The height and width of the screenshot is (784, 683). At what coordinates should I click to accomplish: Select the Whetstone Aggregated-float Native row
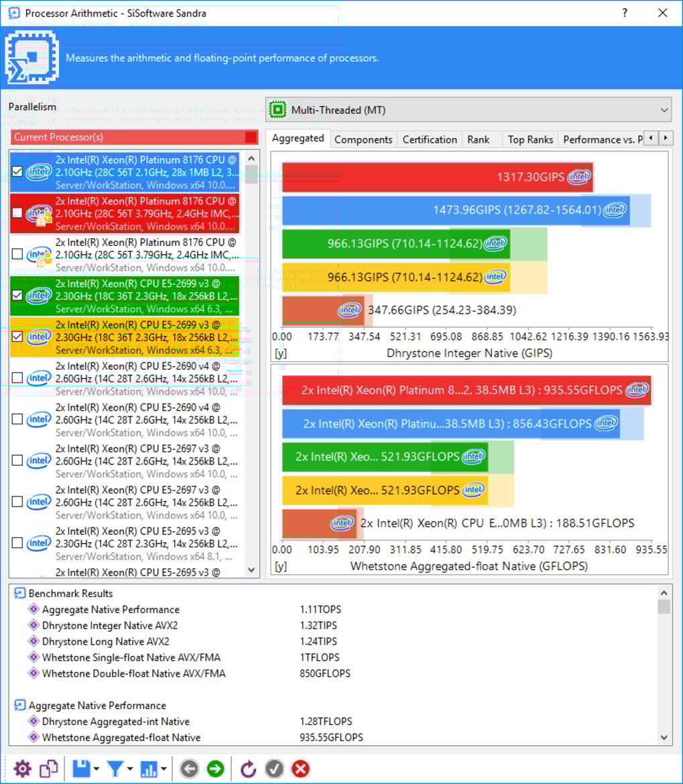pos(335,737)
